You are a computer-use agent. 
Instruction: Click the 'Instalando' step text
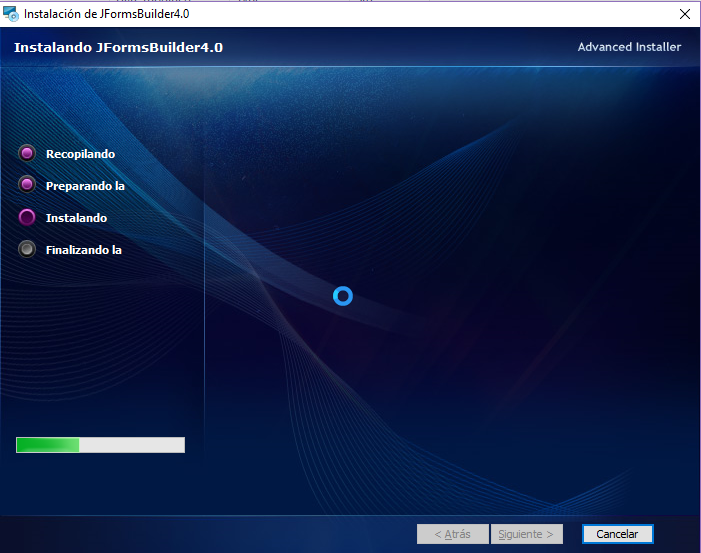[x=76, y=218]
